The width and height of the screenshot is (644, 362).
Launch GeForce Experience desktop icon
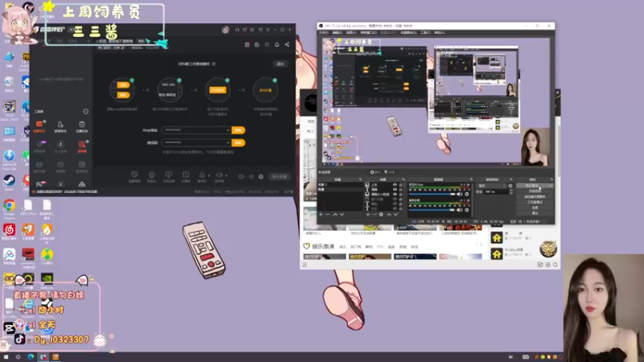click(47, 281)
